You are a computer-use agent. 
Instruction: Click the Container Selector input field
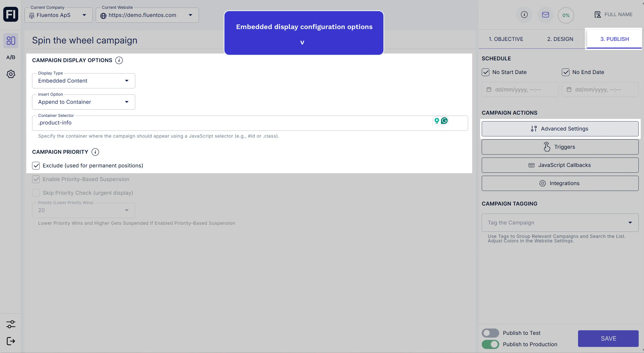click(227, 123)
